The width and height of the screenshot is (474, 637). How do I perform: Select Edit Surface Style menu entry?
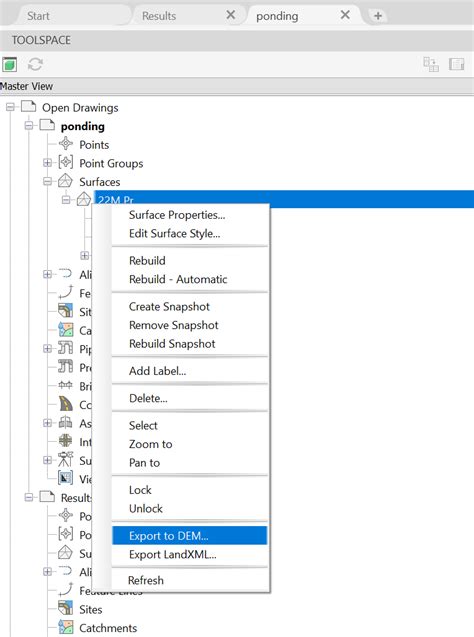pyautogui.click(x=190, y=233)
